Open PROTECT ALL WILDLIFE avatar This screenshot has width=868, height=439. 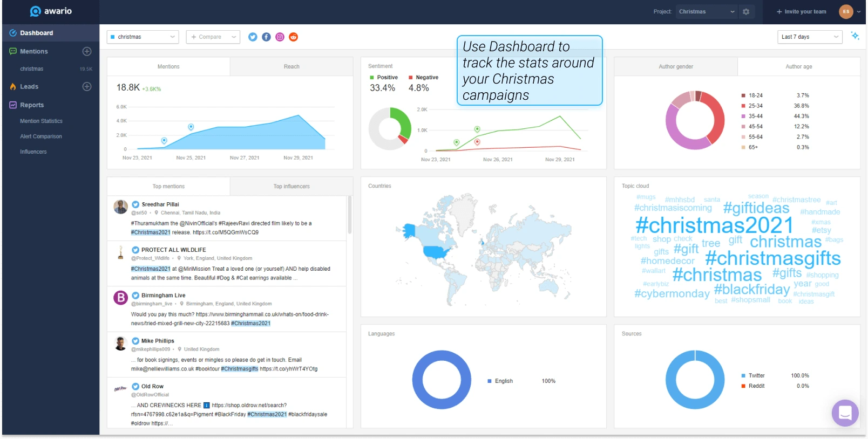120,252
